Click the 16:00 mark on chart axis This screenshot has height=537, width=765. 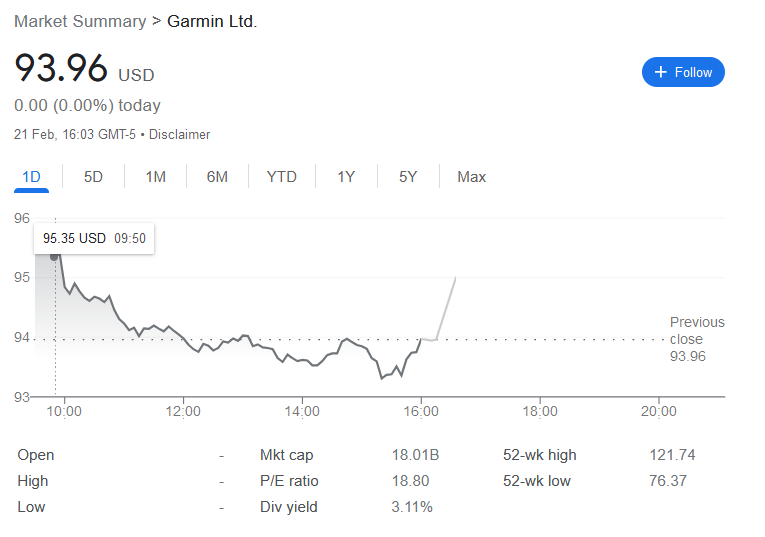421,411
